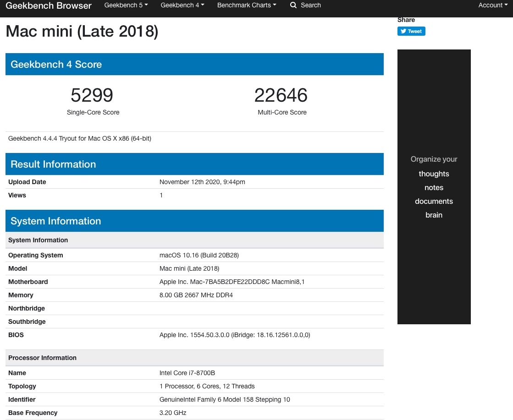Click the Operating System row label
The height and width of the screenshot is (420, 513).
coord(35,255)
